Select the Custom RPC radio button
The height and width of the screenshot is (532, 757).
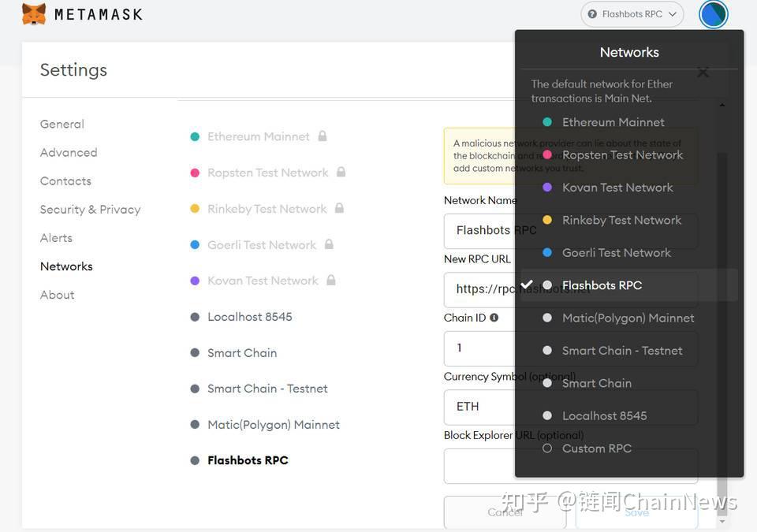coord(546,448)
